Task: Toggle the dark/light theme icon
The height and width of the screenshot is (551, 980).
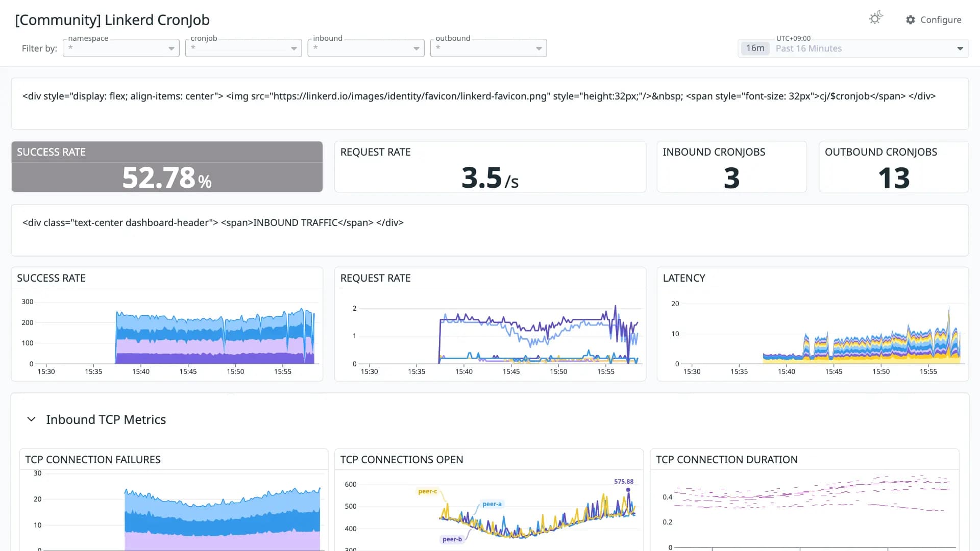Action: click(876, 18)
